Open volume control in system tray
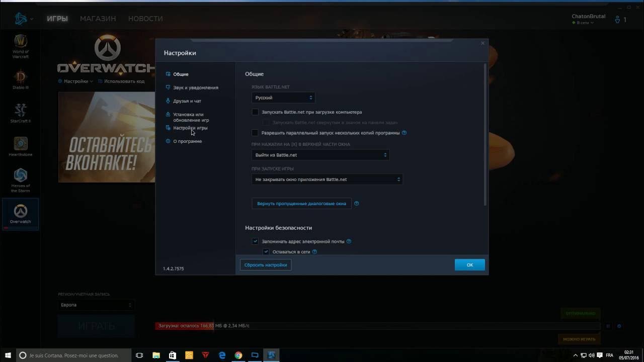644x362 pixels. point(591,355)
